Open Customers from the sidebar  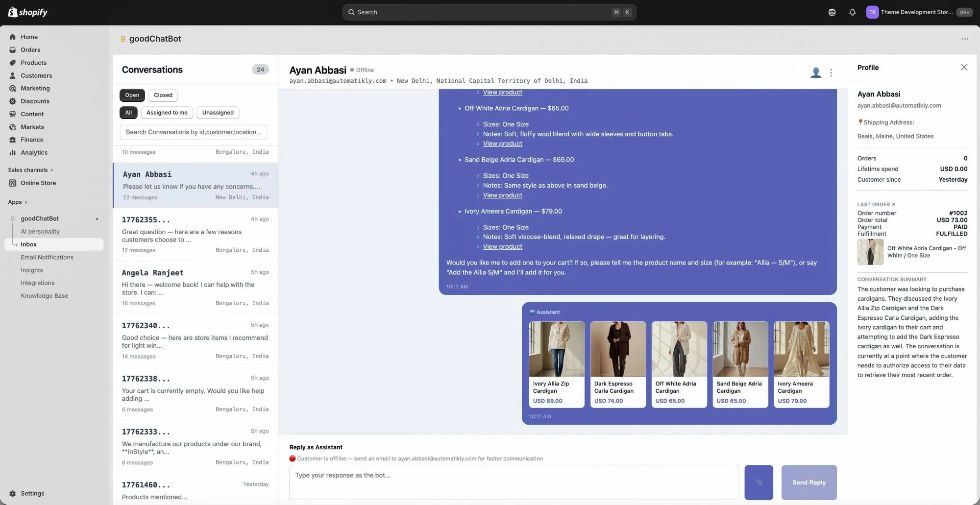tap(36, 75)
